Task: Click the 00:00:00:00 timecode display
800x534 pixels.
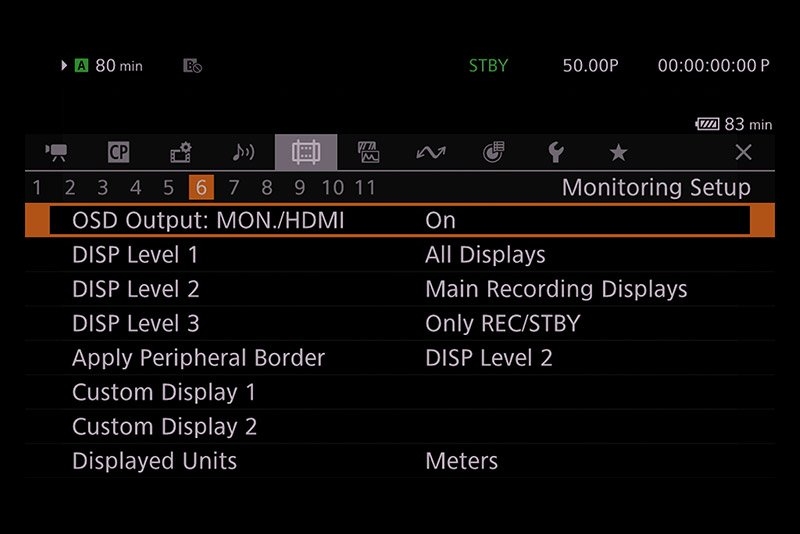Action: click(713, 66)
